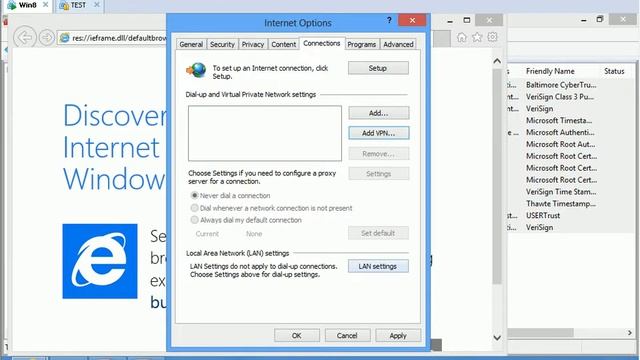Click the IE Home icon

pyautogui.click(x=462, y=37)
